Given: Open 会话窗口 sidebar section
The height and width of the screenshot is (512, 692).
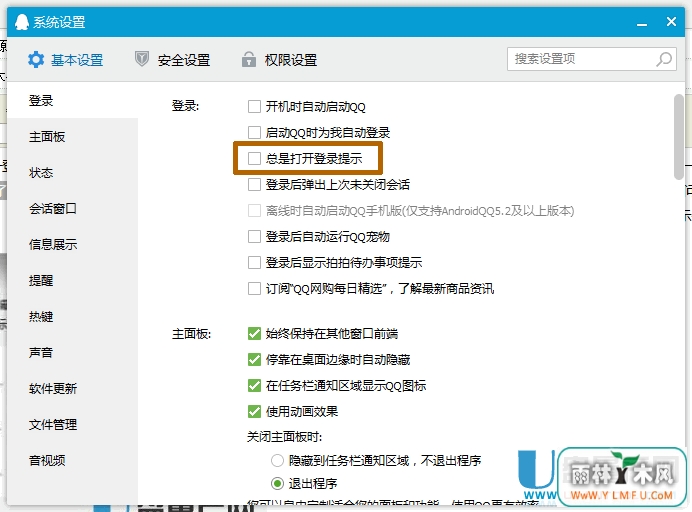Looking at the screenshot, I should click(x=72, y=209).
